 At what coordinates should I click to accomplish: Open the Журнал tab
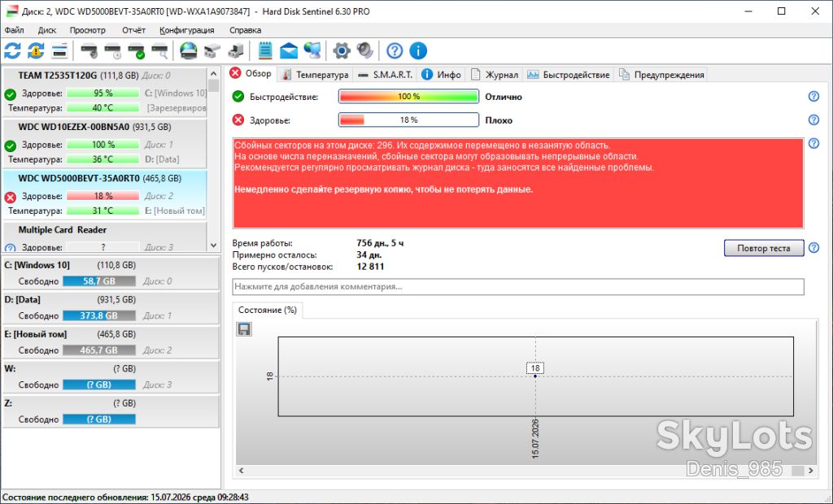pos(495,75)
